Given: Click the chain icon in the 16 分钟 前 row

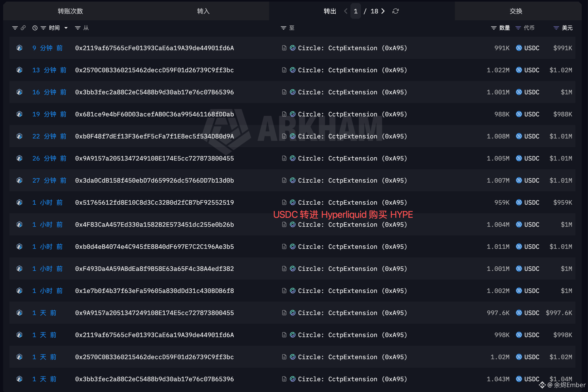Looking at the screenshot, I should coord(19,92).
